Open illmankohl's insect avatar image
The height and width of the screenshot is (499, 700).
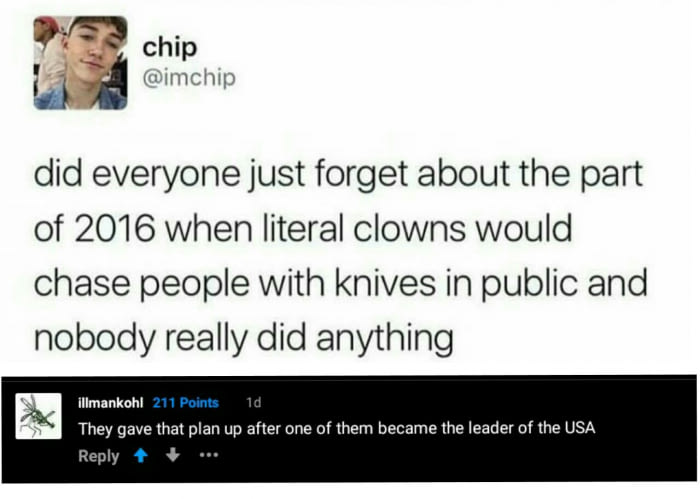tap(38, 416)
